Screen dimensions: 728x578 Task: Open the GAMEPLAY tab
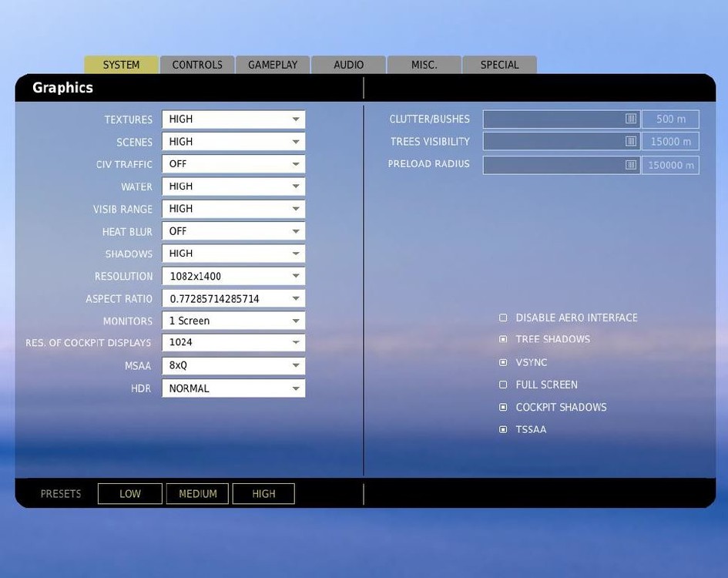tap(273, 65)
